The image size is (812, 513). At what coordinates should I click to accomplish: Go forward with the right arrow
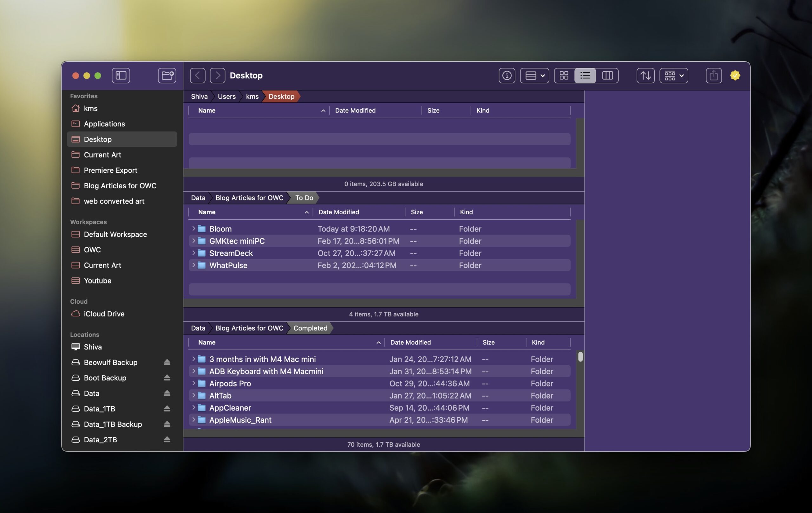pos(218,75)
